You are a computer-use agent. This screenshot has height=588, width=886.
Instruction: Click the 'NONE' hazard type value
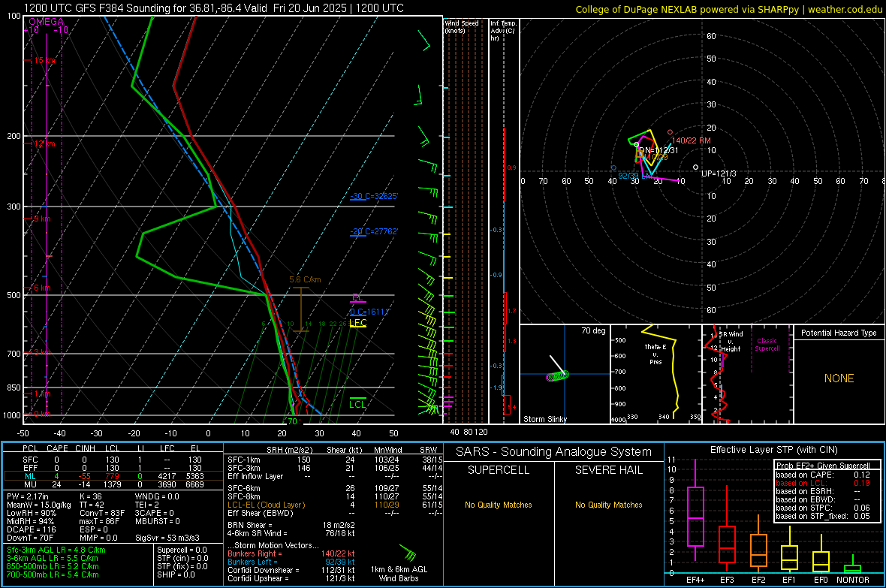pyautogui.click(x=839, y=378)
